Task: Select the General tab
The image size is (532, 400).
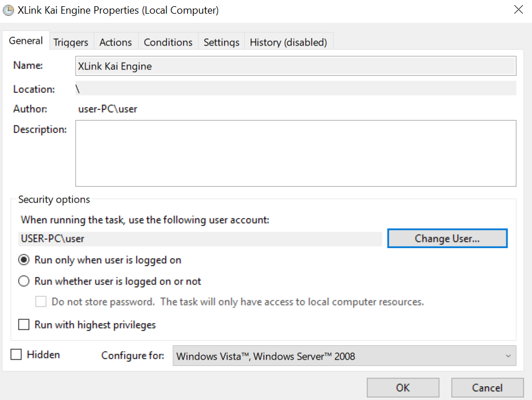Action: pos(26,40)
